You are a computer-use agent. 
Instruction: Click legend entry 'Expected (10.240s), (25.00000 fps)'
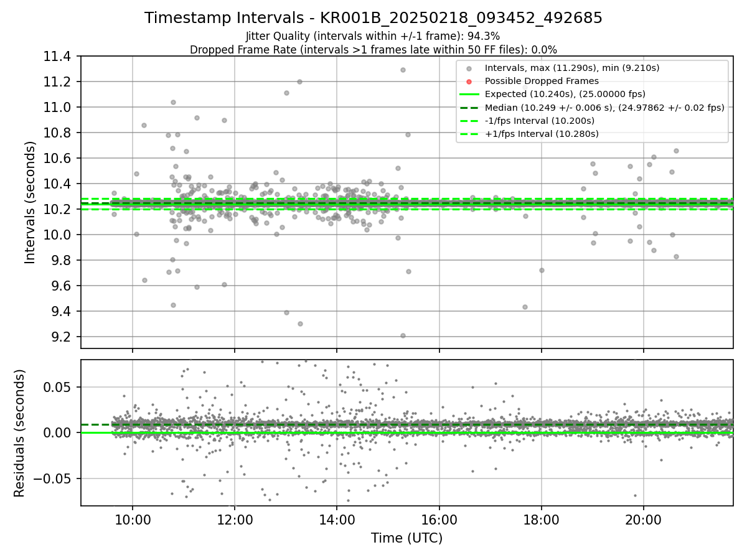565,94
